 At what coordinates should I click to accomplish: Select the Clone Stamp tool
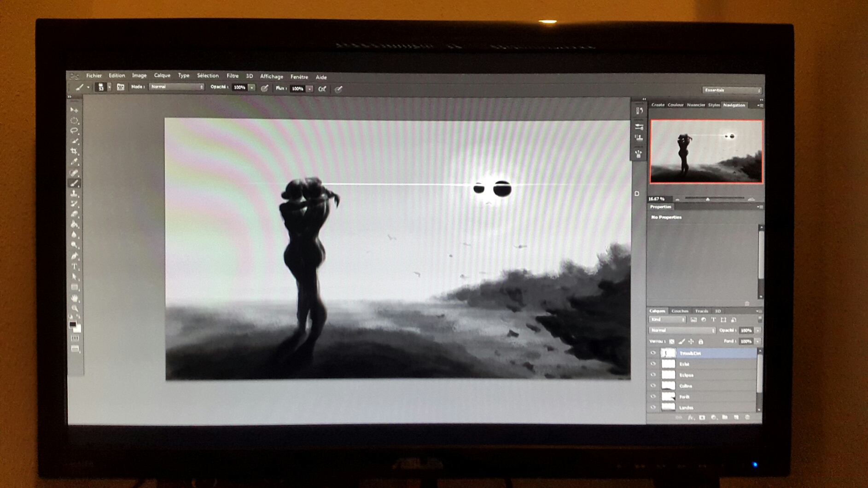point(74,194)
